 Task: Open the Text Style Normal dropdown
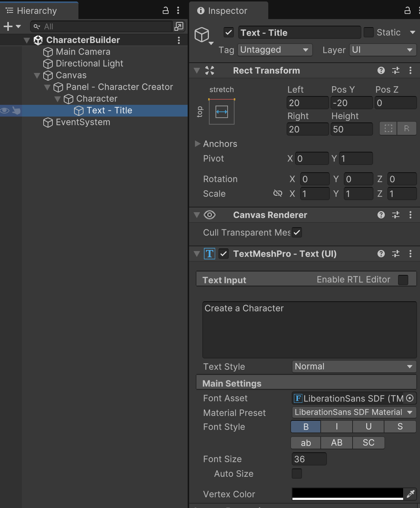point(354,367)
